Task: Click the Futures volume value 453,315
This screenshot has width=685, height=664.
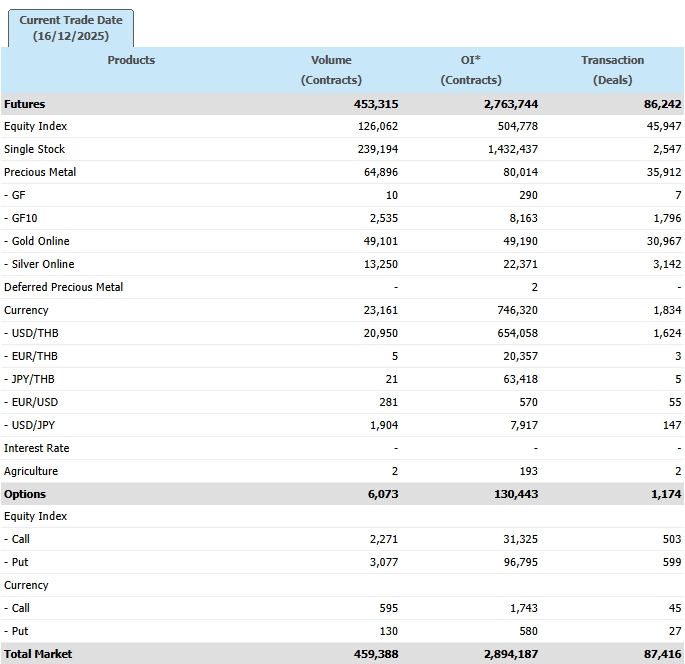Action: coord(375,104)
